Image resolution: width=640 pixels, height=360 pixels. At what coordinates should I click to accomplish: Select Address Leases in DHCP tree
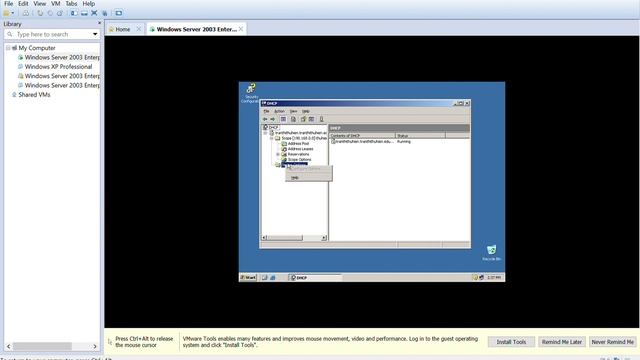300,149
